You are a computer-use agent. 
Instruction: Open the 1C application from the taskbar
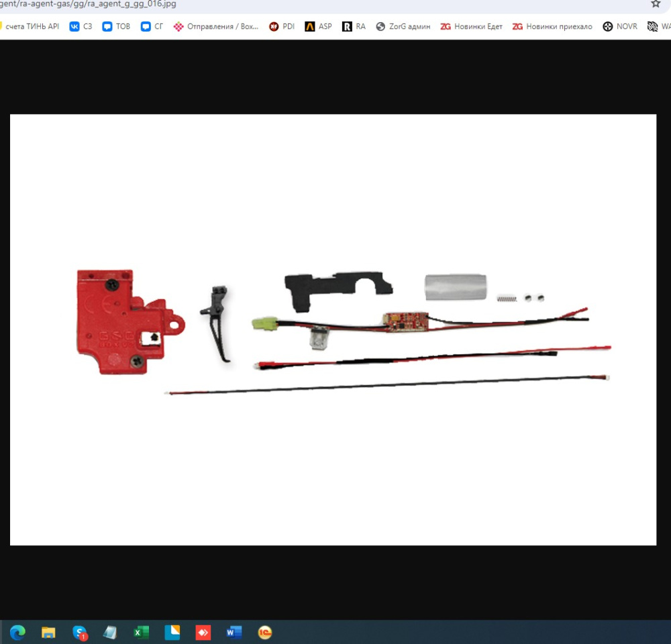[265, 632]
